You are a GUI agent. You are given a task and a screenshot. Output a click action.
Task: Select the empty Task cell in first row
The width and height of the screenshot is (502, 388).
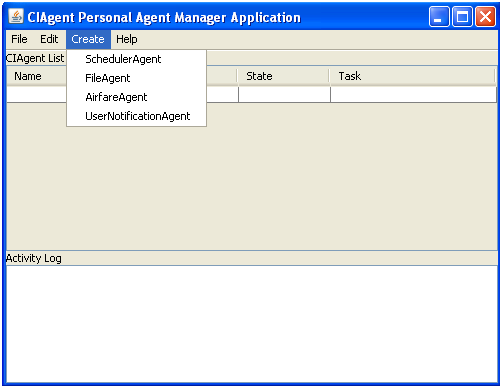[413, 94]
